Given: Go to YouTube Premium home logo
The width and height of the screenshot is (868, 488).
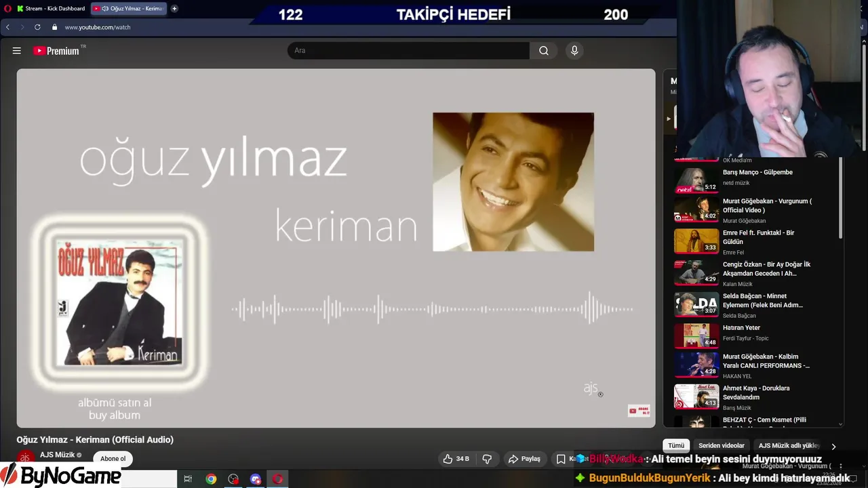Looking at the screenshot, I should point(56,51).
